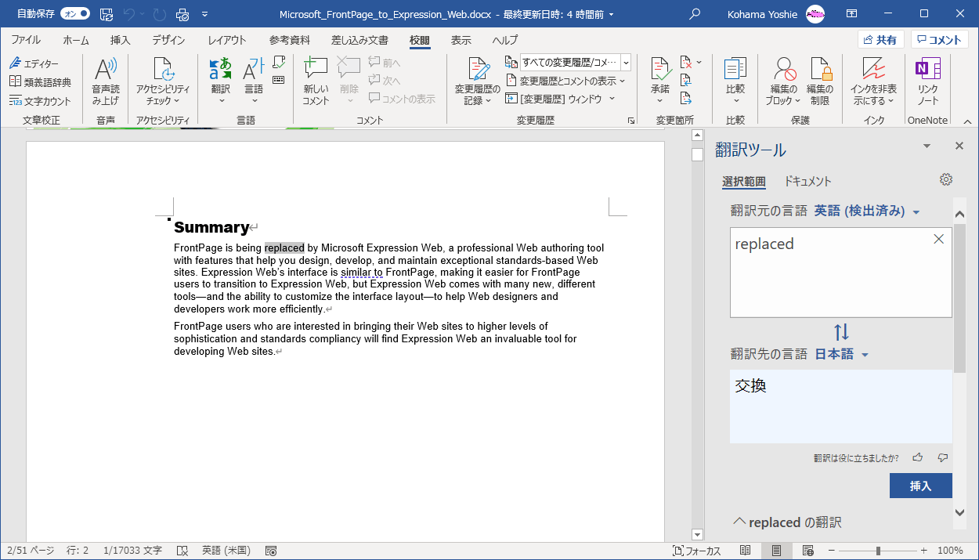
Task: Open the 翻訳 translate ribbon button
Action: [x=221, y=81]
